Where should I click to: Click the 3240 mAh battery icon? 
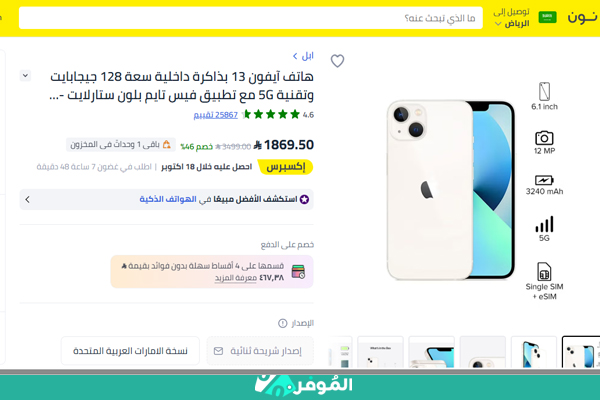[x=544, y=180]
